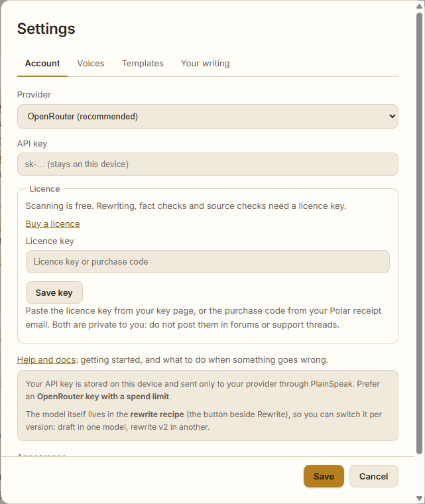
Task: Open the Your writing tab
Action: click(206, 63)
